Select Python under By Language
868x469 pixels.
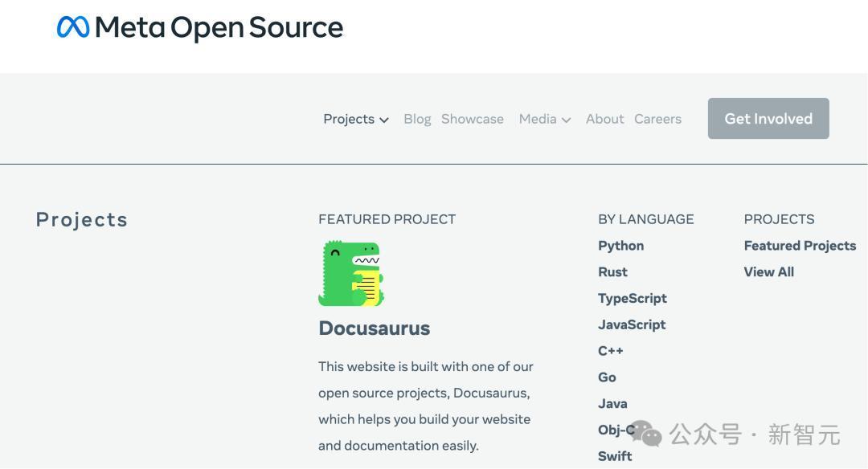620,246
